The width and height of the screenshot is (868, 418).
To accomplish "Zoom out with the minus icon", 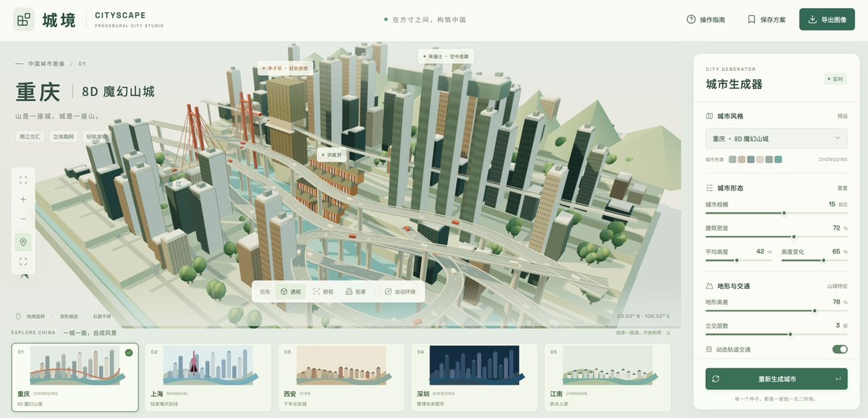I will 23,220.
